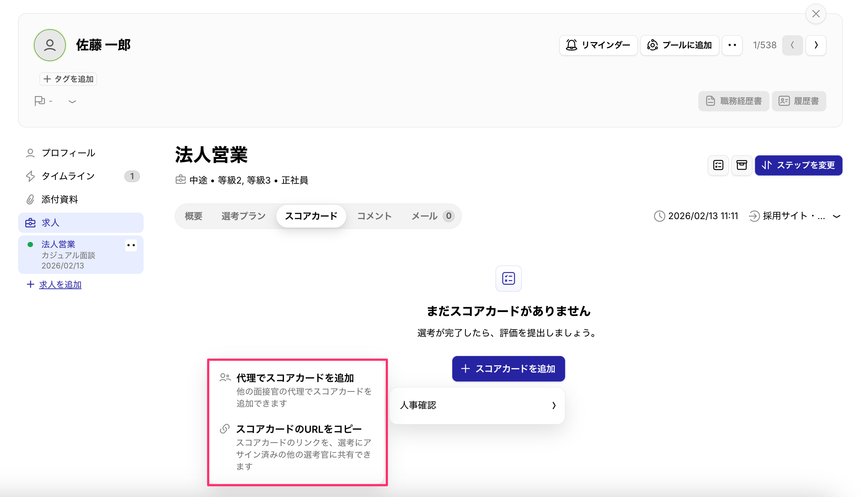Viewport: 868px width, 497px height.
Task: Open the more options menu beside プールに追加
Action: 732,45
